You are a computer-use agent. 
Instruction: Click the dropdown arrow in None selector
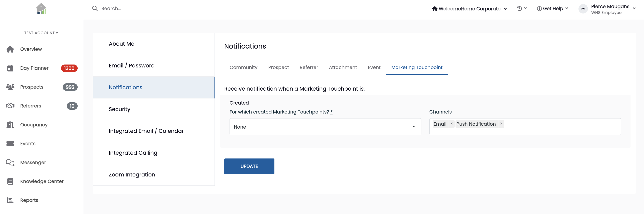[414, 127]
